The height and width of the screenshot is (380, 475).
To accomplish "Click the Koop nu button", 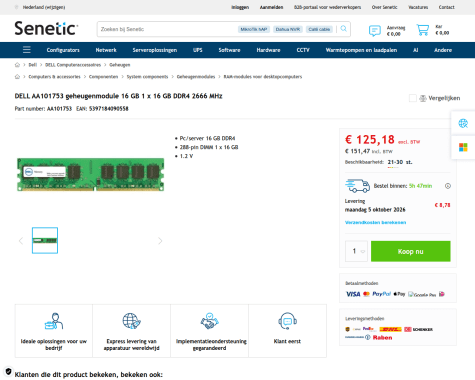I will [411, 251].
